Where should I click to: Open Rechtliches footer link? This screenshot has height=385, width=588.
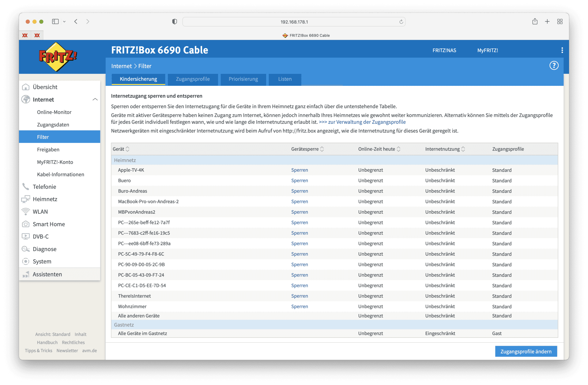(73, 343)
